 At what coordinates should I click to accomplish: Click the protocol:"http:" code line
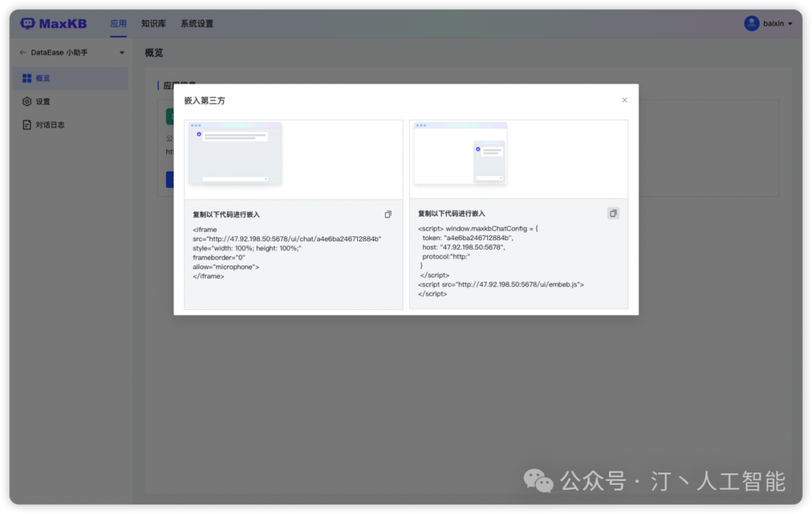tap(446, 257)
